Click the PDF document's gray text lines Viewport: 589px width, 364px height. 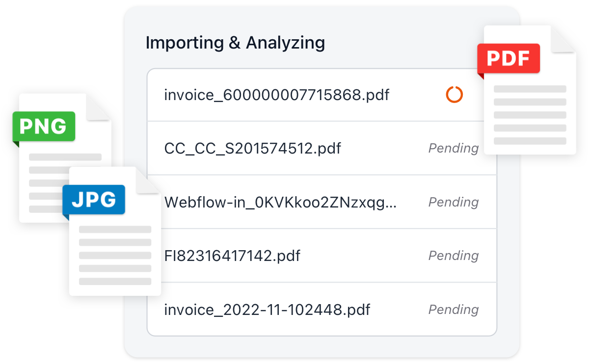point(530,115)
